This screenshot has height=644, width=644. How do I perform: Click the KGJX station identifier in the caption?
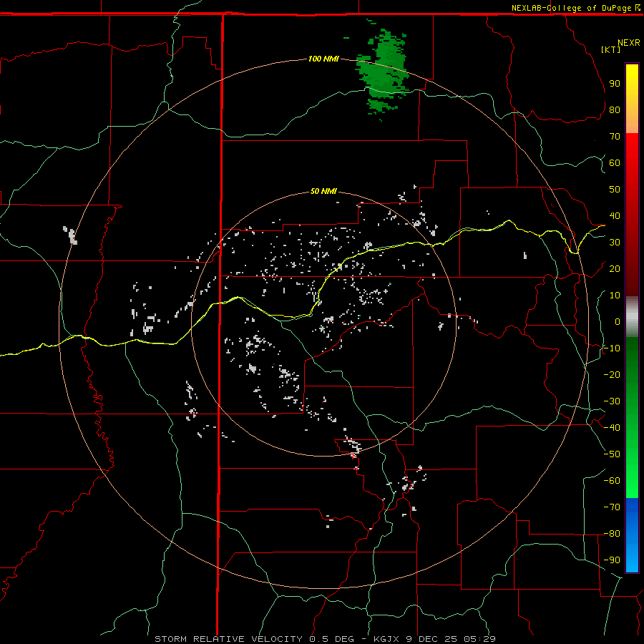[387, 639]
